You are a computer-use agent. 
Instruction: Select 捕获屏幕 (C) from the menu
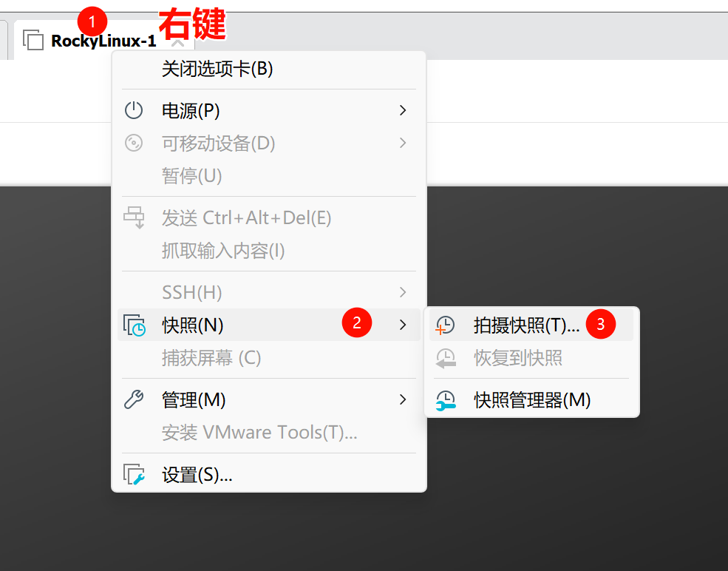click(x=269, y=358)
